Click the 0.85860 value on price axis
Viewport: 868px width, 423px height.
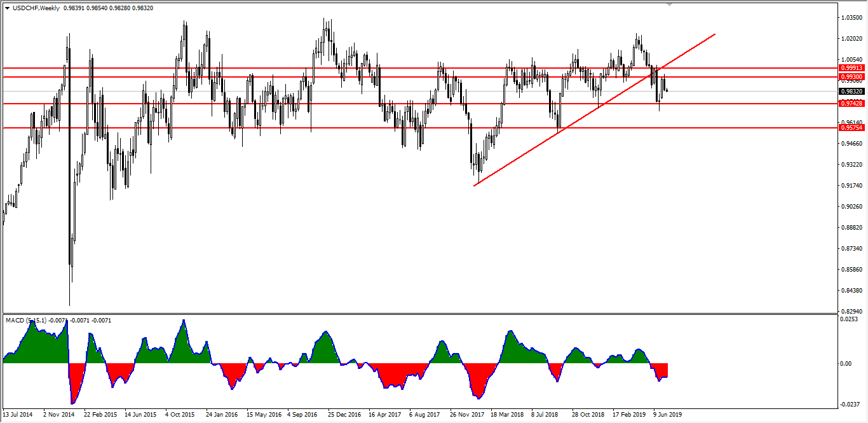851,270
